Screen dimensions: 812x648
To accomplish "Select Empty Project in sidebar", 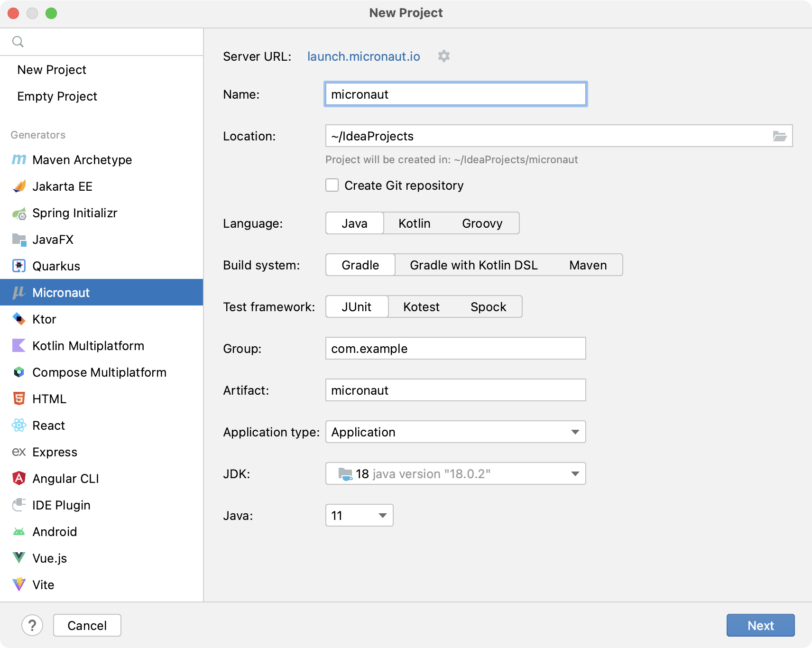I will click(101, 96).
